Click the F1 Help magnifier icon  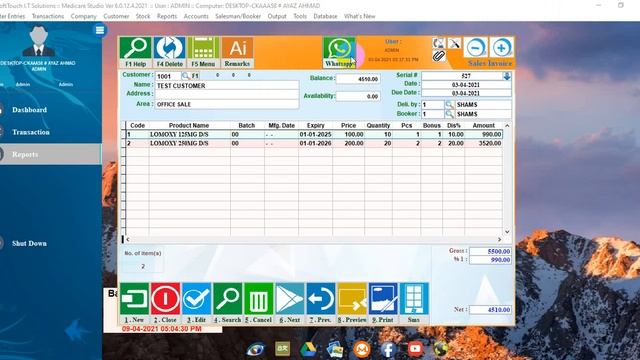tap(135, 48)
